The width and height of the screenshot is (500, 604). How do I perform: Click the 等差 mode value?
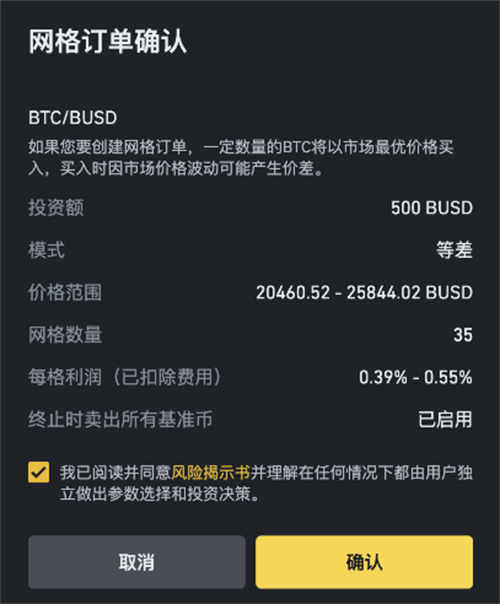455,250
